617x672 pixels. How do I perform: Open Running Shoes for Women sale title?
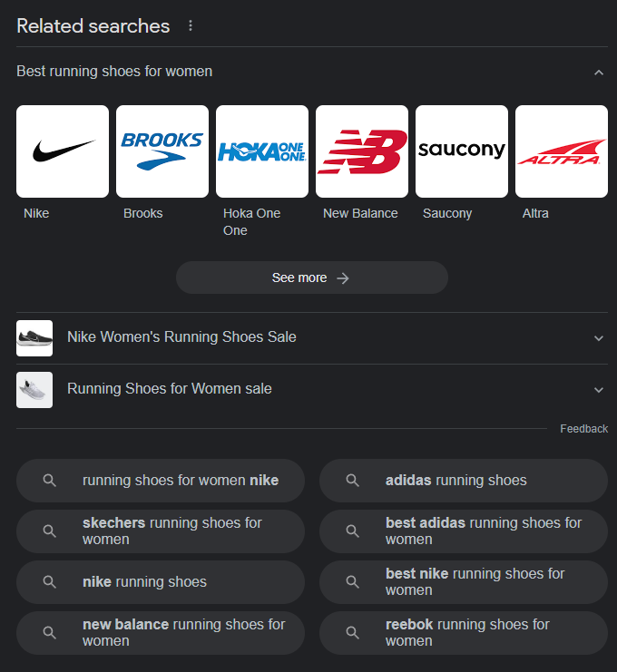tap(170, 389)
